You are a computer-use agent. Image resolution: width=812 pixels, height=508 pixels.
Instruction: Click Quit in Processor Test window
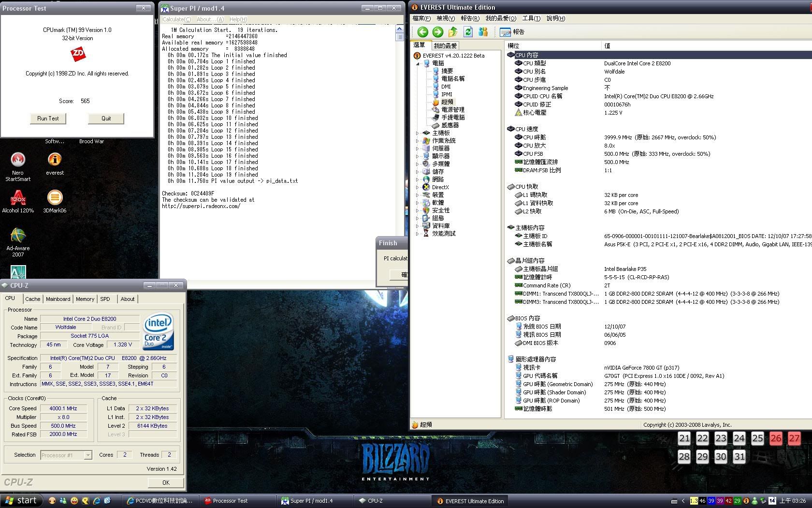[106, 119]
